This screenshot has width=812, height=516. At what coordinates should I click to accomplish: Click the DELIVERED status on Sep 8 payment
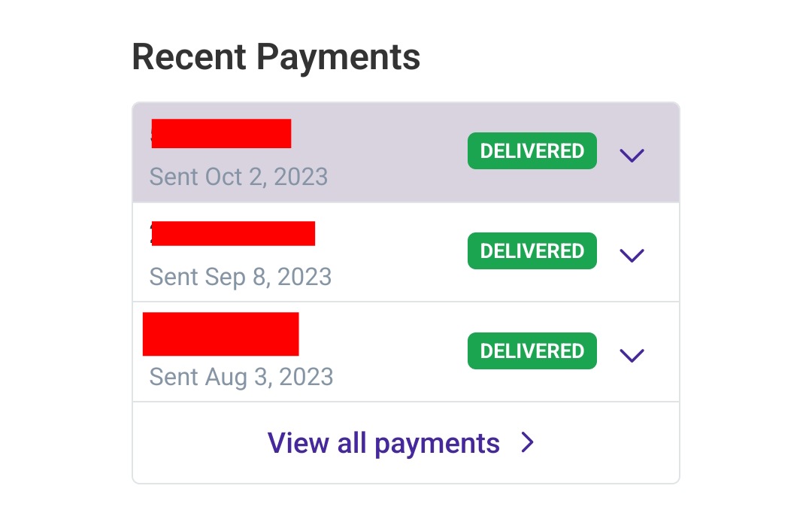coord(532,251)
